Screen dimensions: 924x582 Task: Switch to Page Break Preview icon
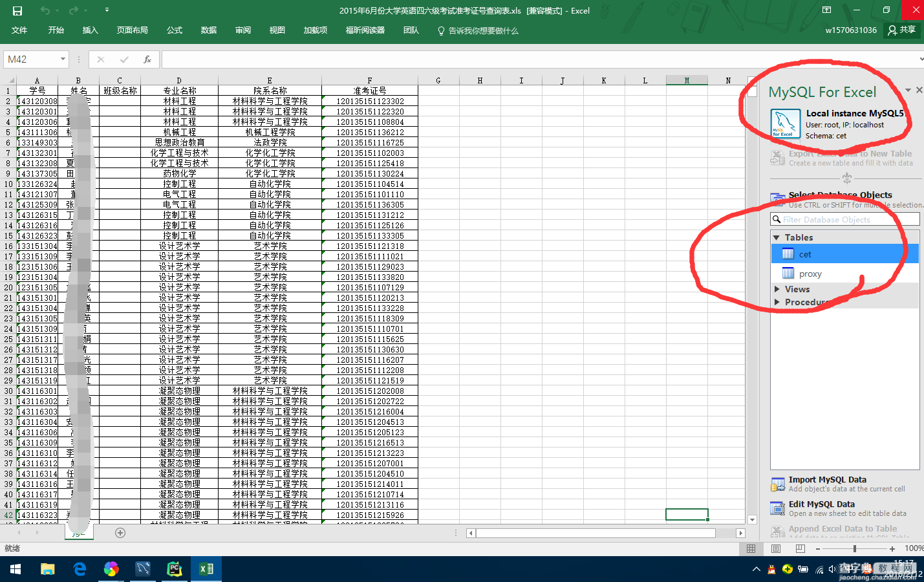(x=800, y=548)
